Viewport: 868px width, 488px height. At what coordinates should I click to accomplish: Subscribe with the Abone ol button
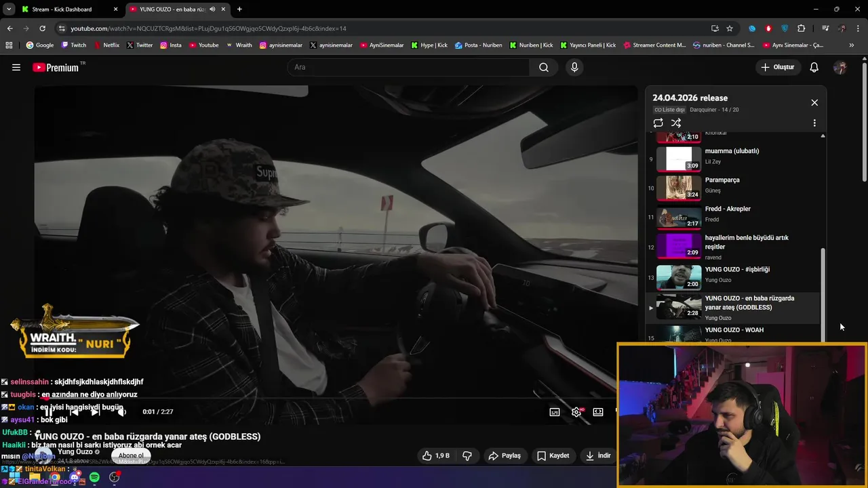tap(131, 455)
